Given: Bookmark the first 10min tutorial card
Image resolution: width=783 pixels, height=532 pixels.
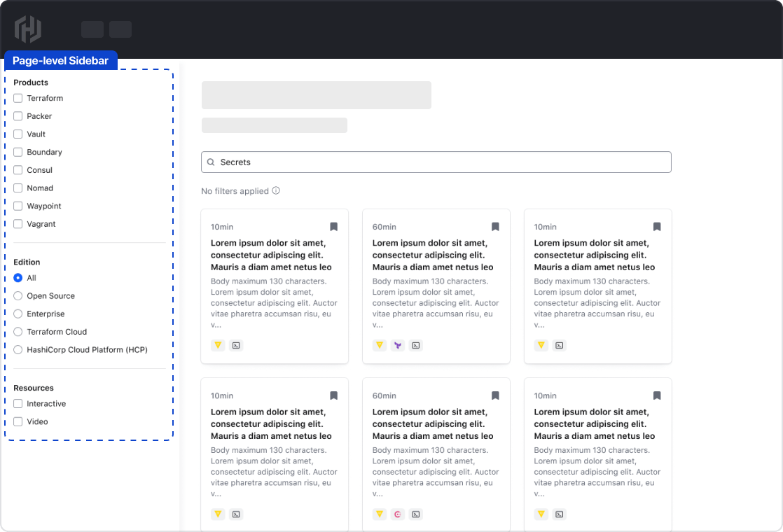Looking at the screenshot, I should click(x=334, y=227).
